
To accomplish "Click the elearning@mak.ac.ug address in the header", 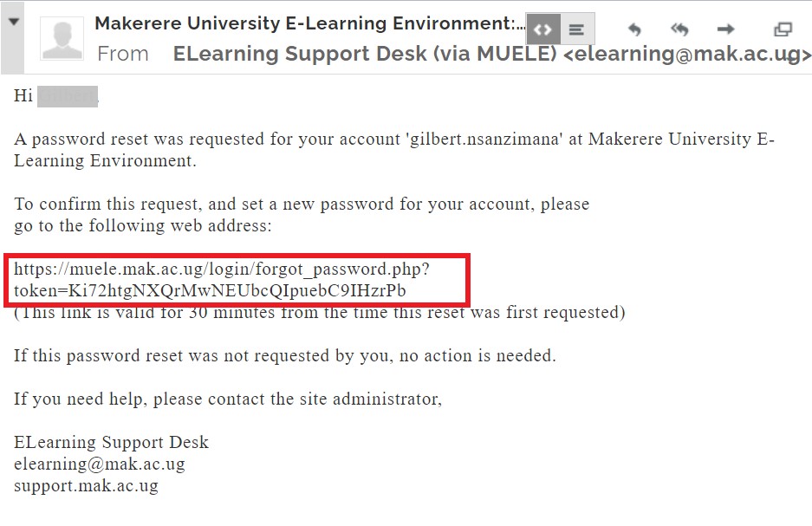I will (x=687, y=54).
